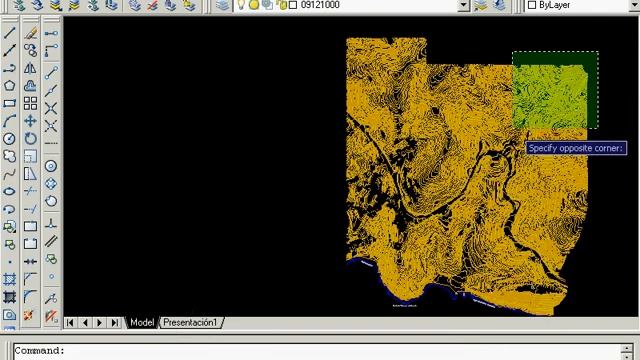Choose the Apparent Intersection snap
This screenshot has width=640, height=360.
(x=51, y=126)
